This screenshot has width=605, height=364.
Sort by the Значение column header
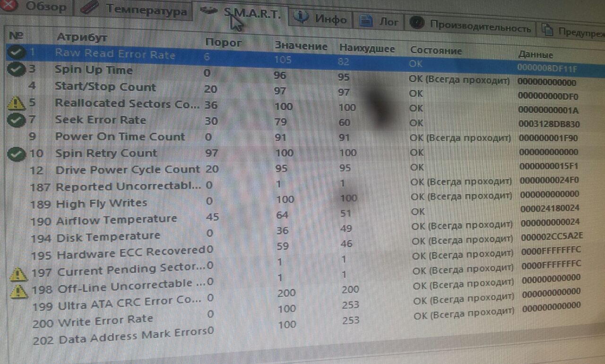[x=301, y=46]
